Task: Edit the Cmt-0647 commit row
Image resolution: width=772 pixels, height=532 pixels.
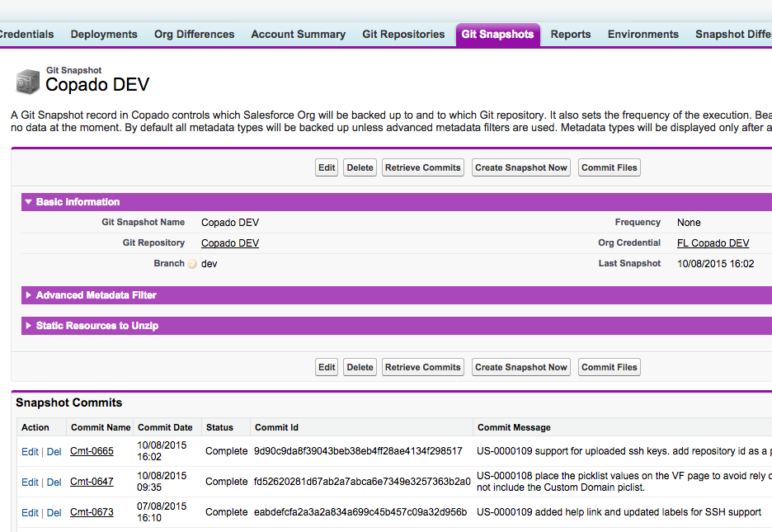Action: tap(30, 483)
